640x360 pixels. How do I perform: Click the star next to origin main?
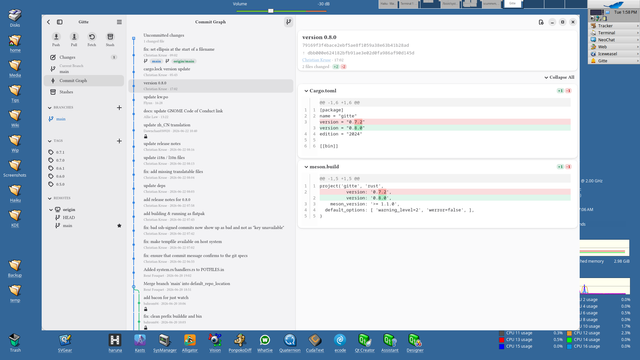point(119,226)
